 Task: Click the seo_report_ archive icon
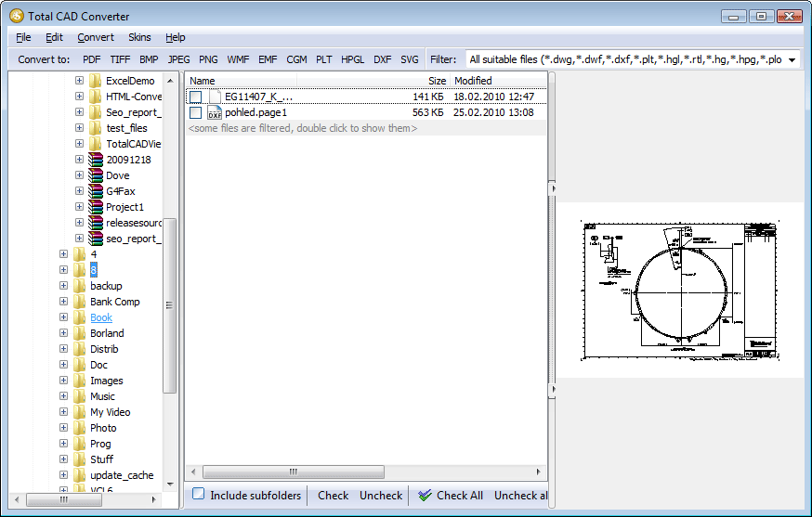[x=96, y=239]
